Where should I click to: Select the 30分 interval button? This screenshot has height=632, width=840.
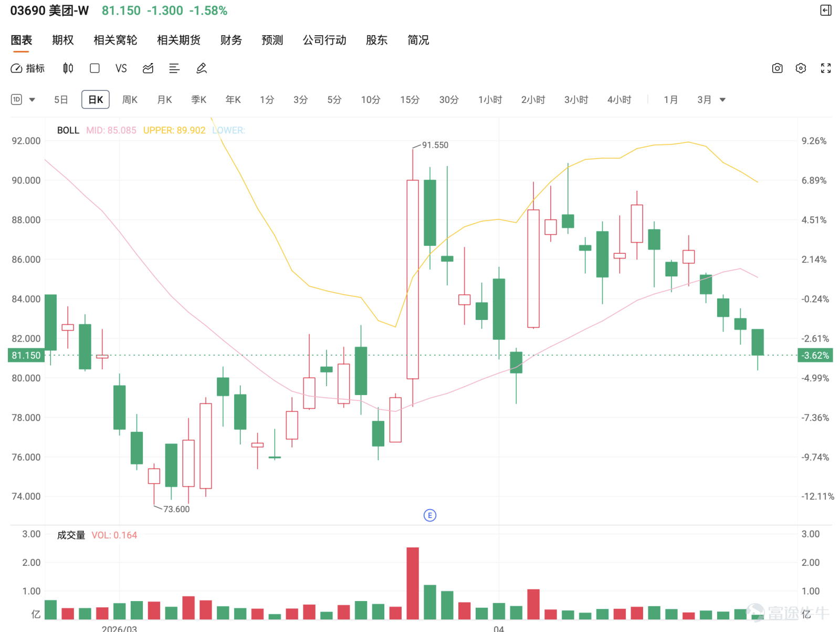(x=449, y=100)
